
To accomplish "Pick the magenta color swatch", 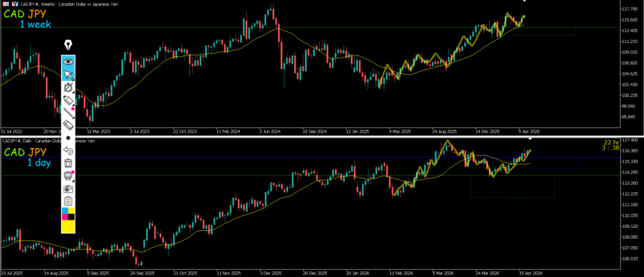I will (65, 218).
